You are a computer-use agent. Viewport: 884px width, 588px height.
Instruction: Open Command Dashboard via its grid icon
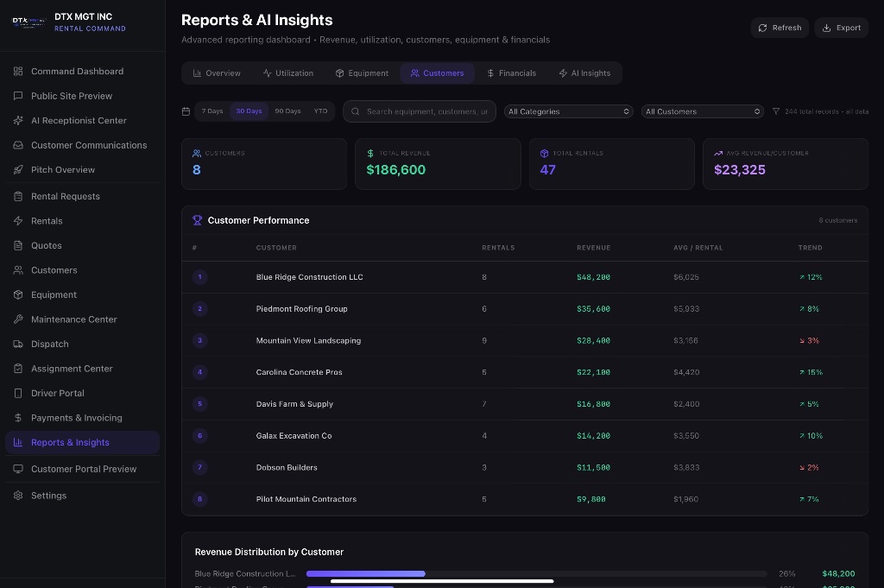coord(18,71)
